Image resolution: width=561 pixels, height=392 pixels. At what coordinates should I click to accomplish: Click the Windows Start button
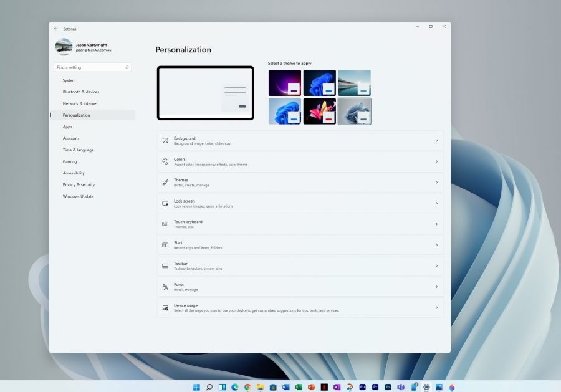196,387
